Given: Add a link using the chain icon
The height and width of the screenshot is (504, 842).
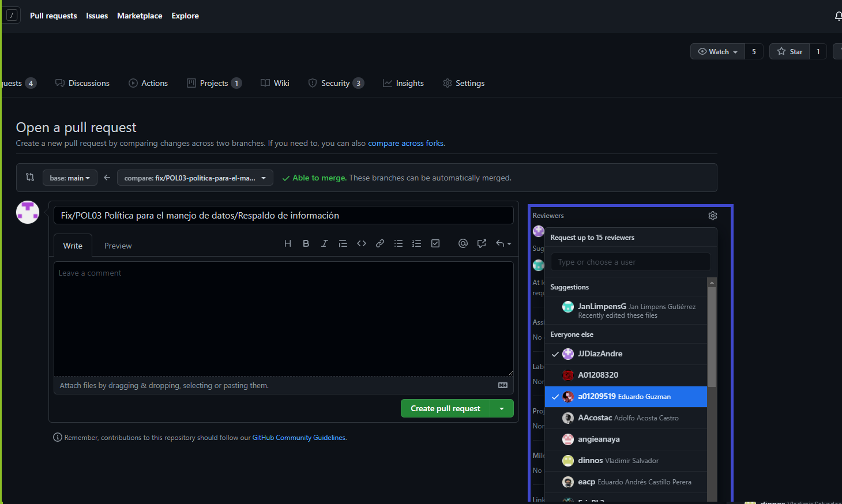Looking at the screenshot, I should tap(380, 243).
